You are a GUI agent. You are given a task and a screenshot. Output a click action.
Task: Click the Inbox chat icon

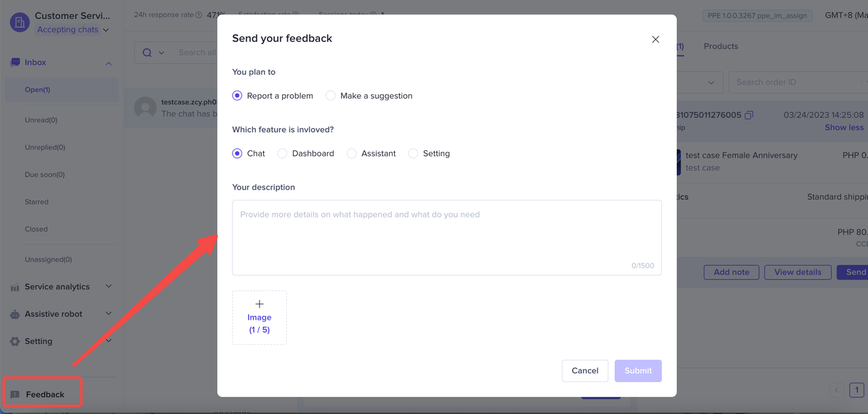point(15,62)
